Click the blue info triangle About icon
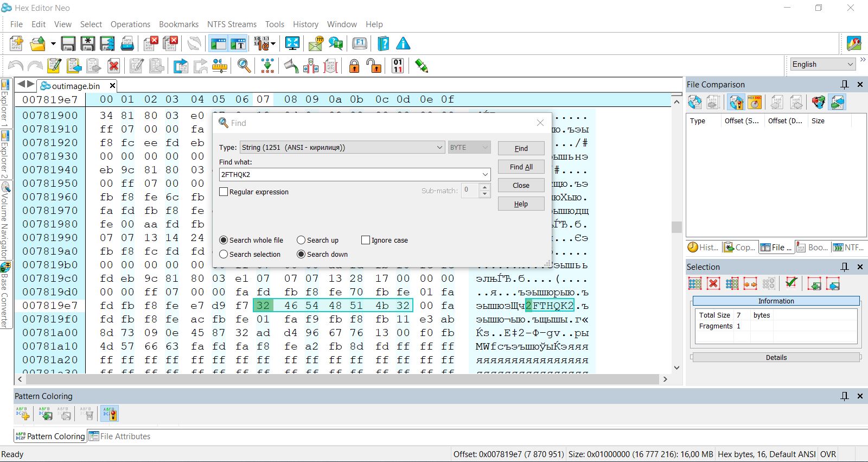This screenshot has height=462, width=868. 403,43
